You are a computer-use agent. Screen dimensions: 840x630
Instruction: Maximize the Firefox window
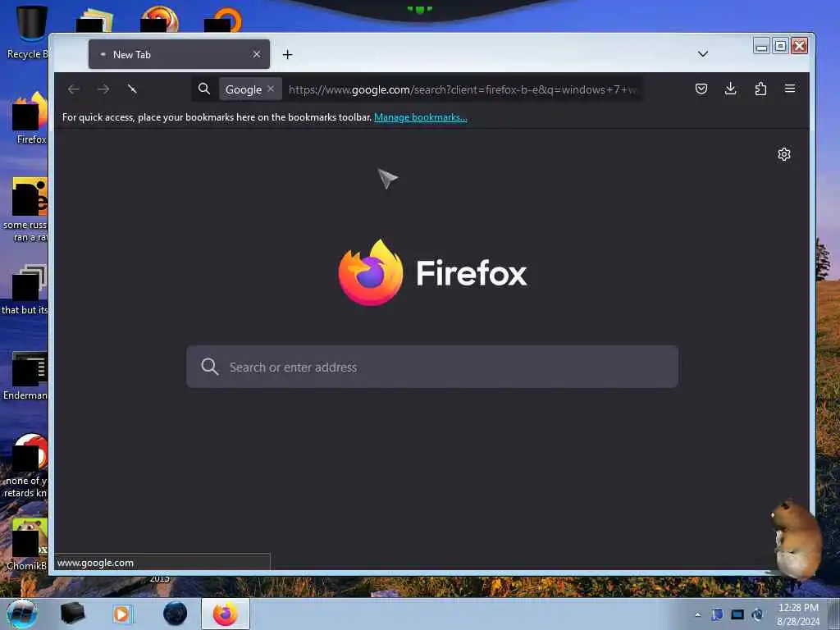(x=780, y=46)
